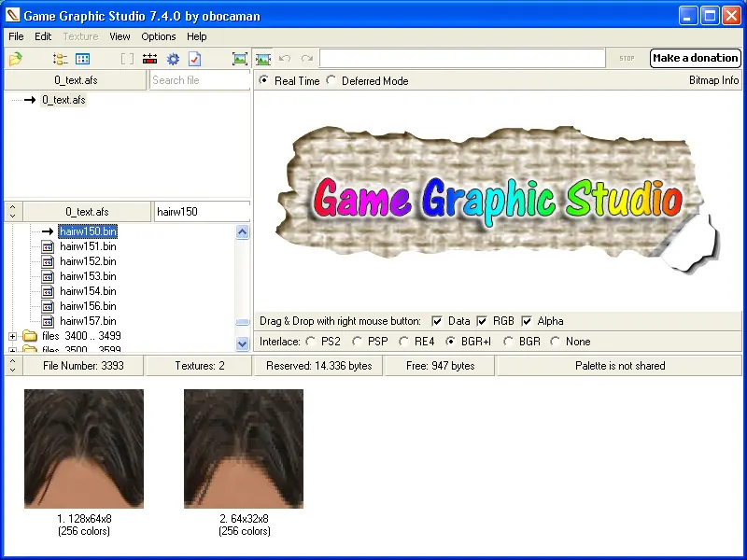Viewport: 747px width, 560px height.
Task: Click the Reserved: 14.336 bytes status cell
Action: [x=318, y=366]
